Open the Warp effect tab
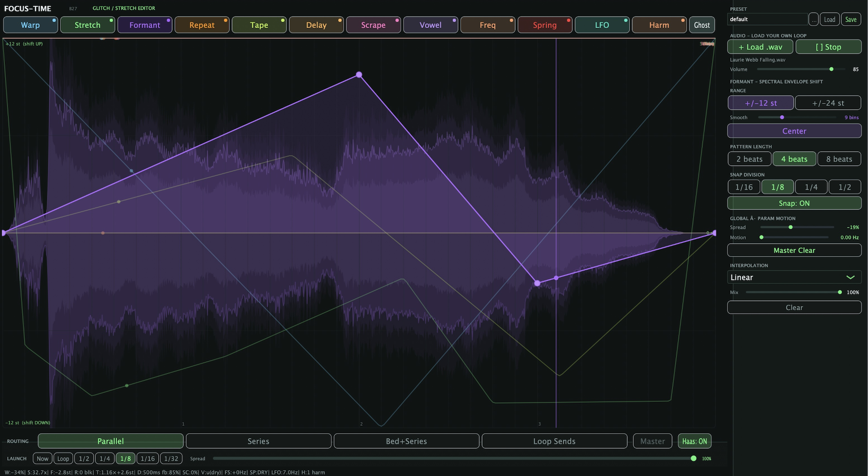Image resolution: width=868 pixels, height=476 pixels. (x=30, y=25)
